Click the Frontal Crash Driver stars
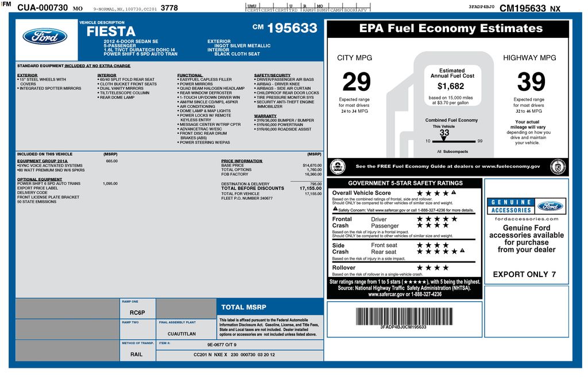 point(436,219)
